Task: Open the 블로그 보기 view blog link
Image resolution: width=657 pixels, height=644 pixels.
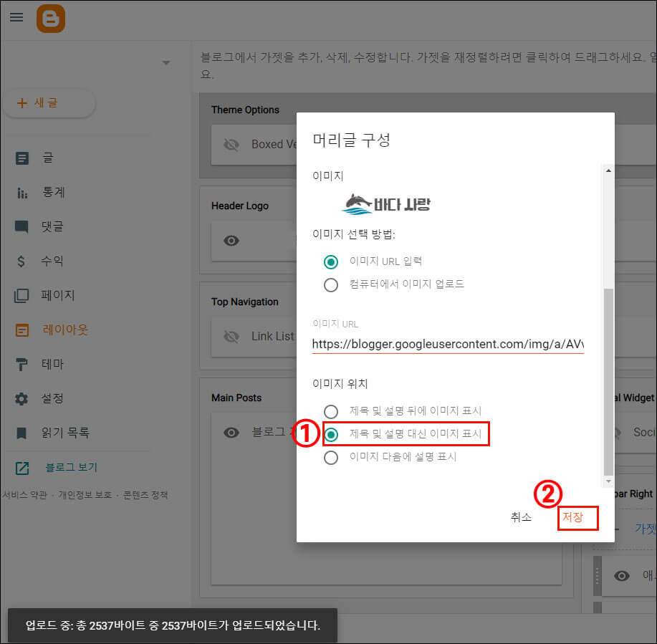Action: coord(72,468)
